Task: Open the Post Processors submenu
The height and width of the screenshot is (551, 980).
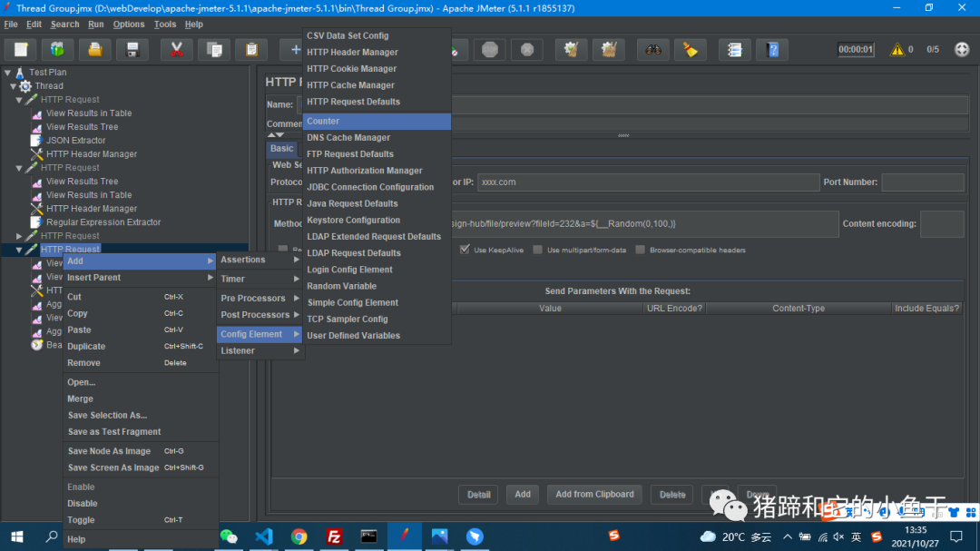Action: click(x=260, y=315)
